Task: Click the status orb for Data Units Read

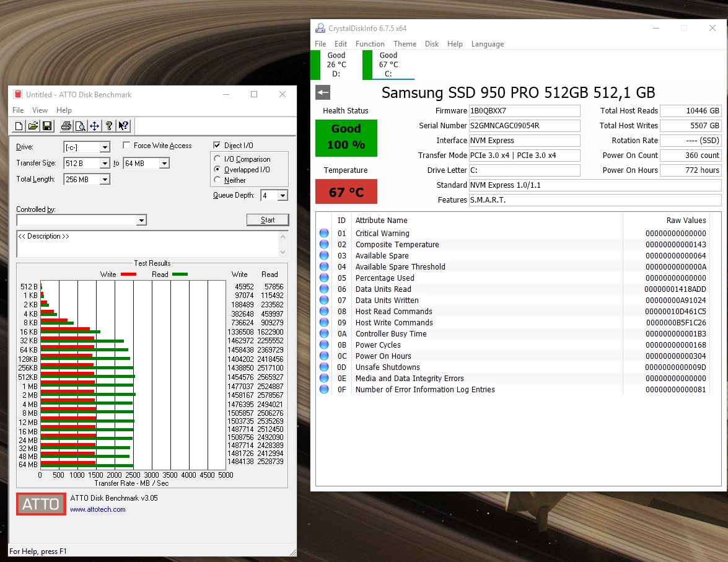Action: coord(324,289)
